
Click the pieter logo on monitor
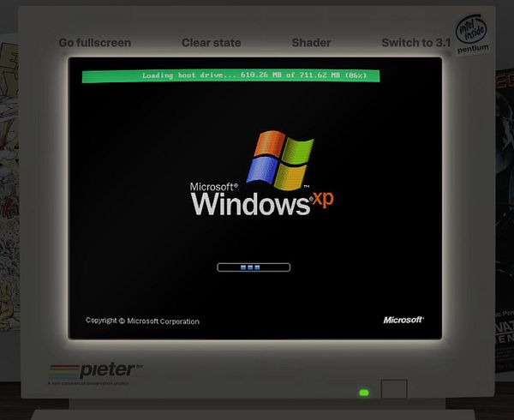(95, 373)
